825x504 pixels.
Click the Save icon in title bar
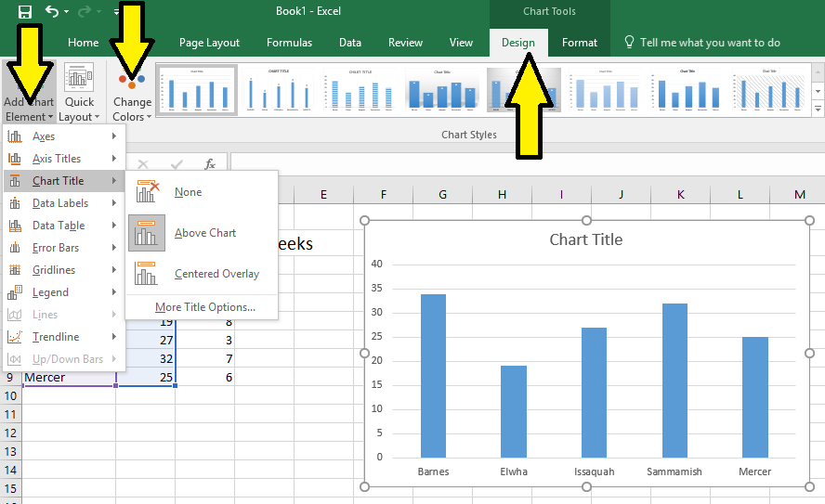pyautogui.click(x=25, y=12)
